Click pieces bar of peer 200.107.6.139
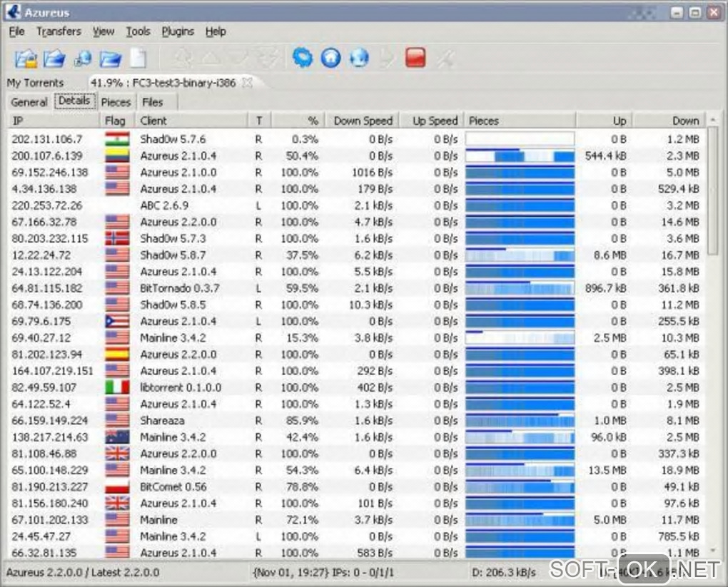Screen dimensions: 728x587 pyautogui.click(x=520, y=155)
